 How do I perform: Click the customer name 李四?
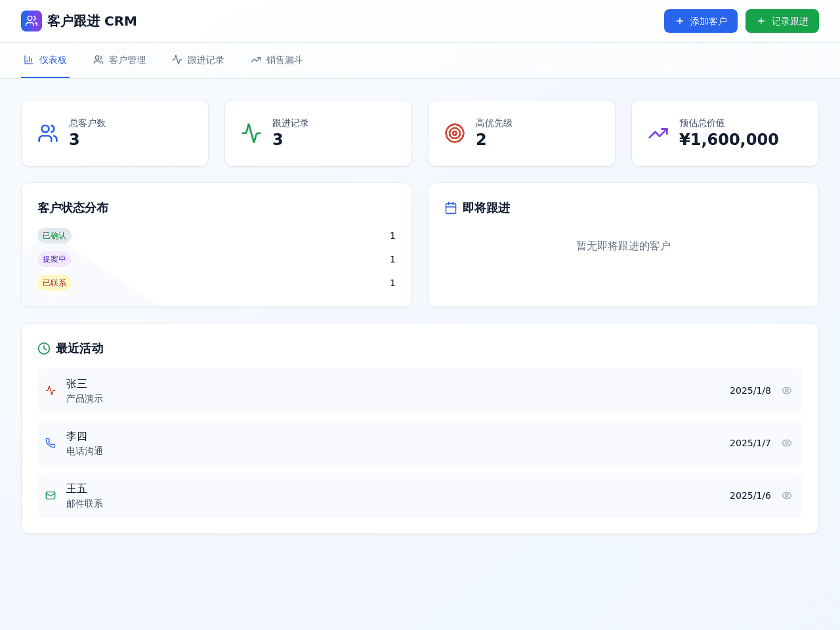[x=77, y=436]
